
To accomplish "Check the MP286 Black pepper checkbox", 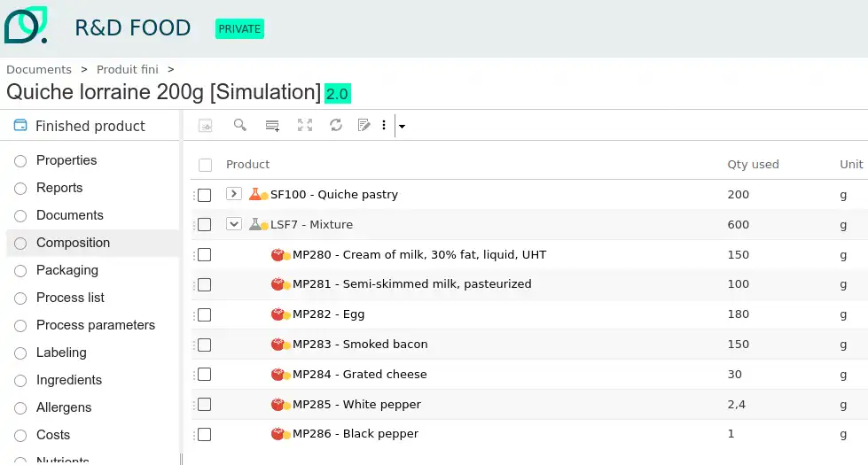I will coord(204,434).
